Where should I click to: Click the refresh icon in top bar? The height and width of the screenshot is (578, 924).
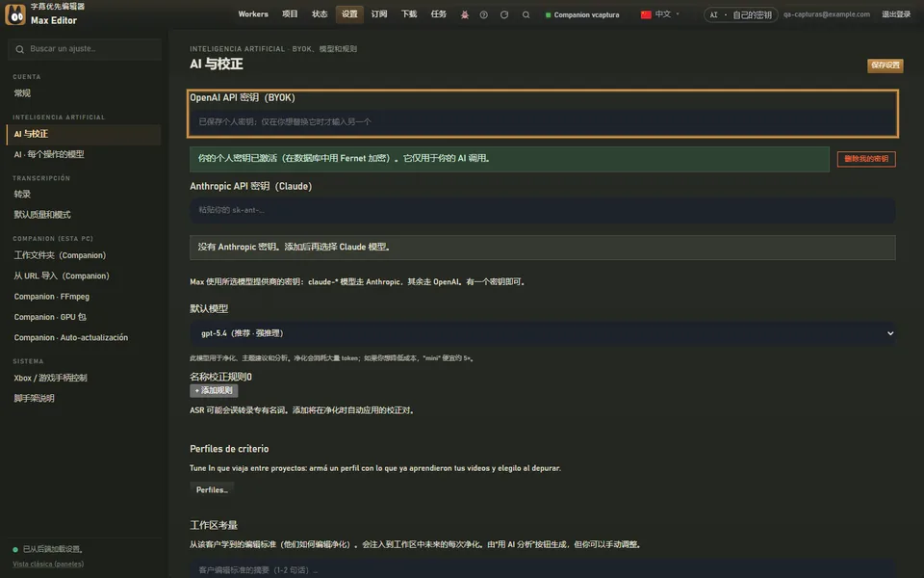click(x=504, y=14)
